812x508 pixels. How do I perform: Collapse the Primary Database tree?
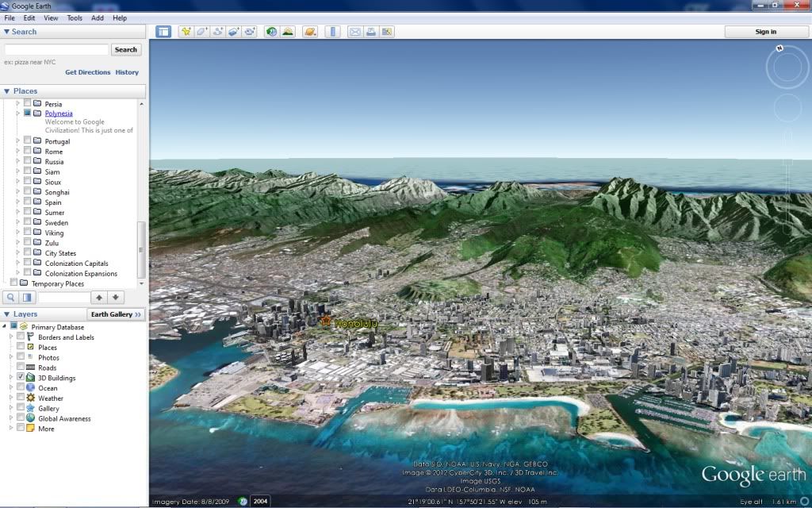[x=4, y=326]
